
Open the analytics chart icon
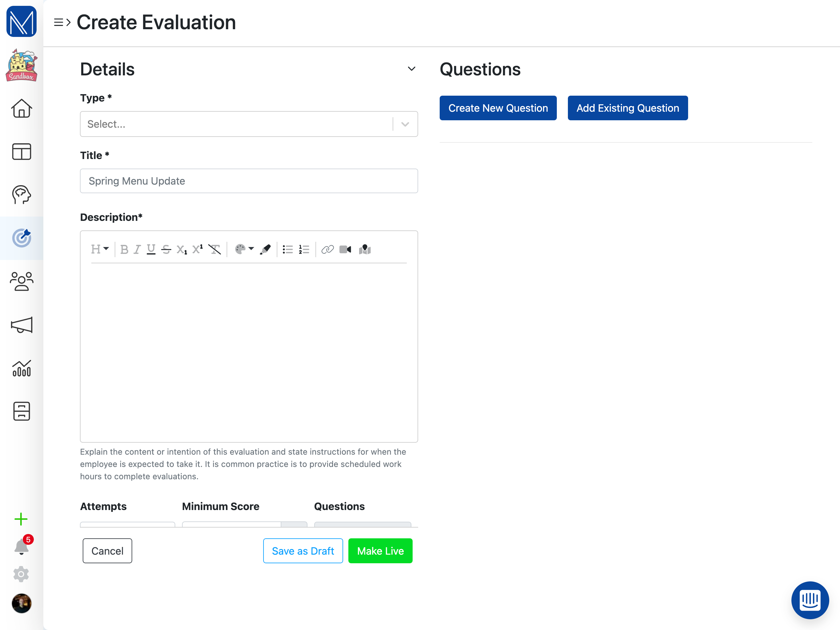coord(22,368)
